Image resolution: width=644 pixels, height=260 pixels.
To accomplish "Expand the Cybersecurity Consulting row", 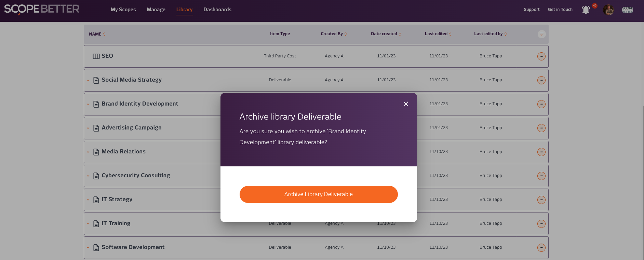I will 88,176.
